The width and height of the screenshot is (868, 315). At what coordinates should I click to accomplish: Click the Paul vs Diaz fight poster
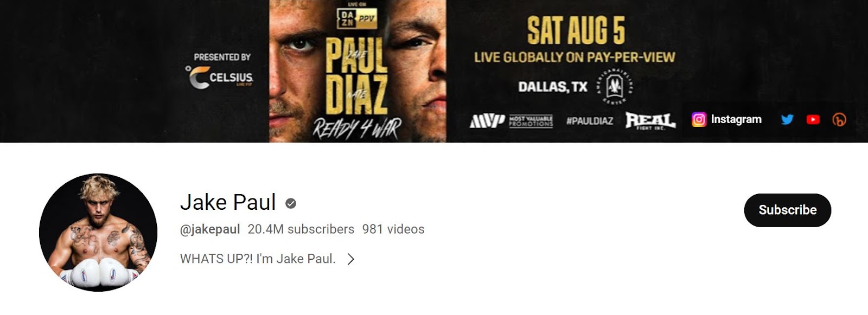358,71
